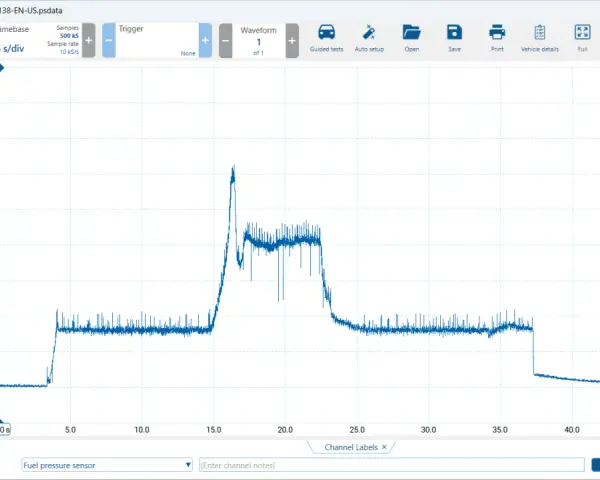Close the Channel Labels tab
600x480 pixels.
coord(384,447)
